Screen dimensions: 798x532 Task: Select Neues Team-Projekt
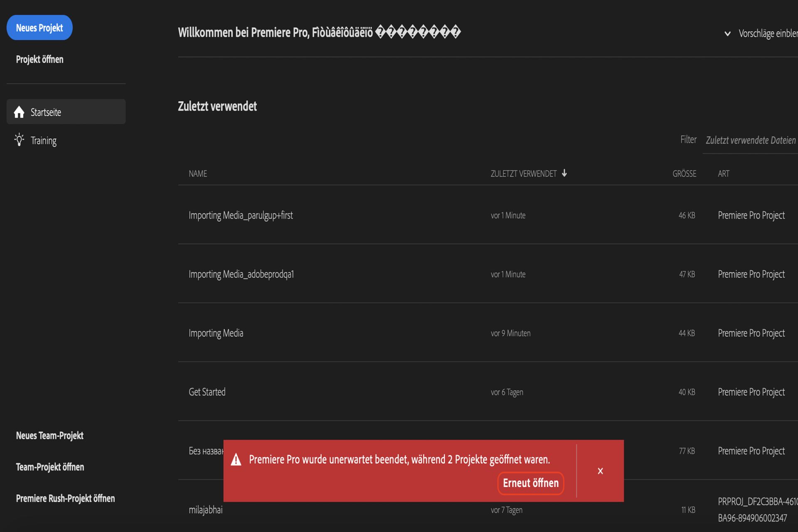[49, 436]
